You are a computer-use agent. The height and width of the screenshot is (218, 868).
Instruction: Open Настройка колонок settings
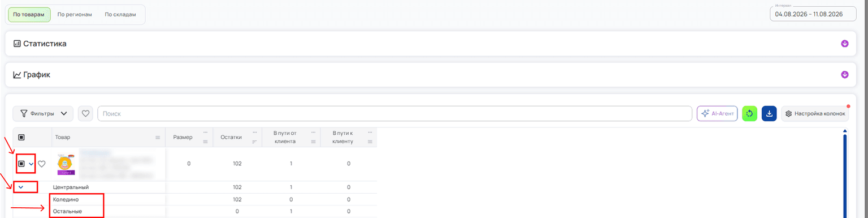point(815,113)
